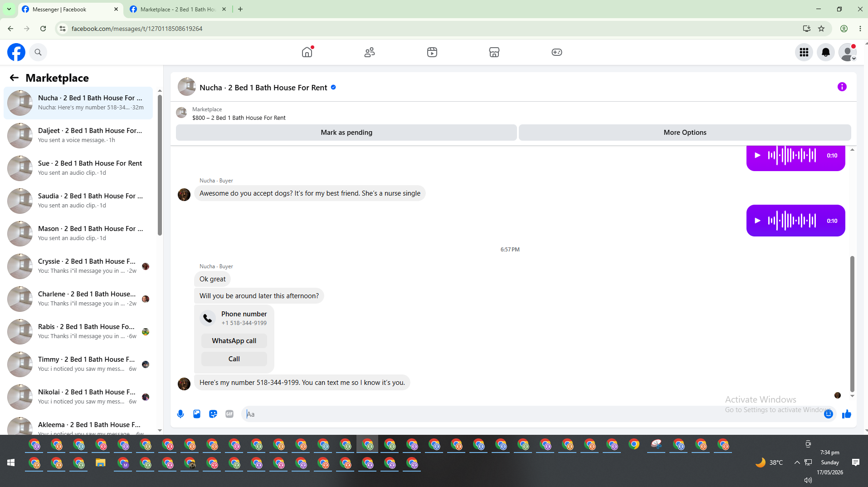
Task: Open the Windows Start menu
Action: point(11,462)
